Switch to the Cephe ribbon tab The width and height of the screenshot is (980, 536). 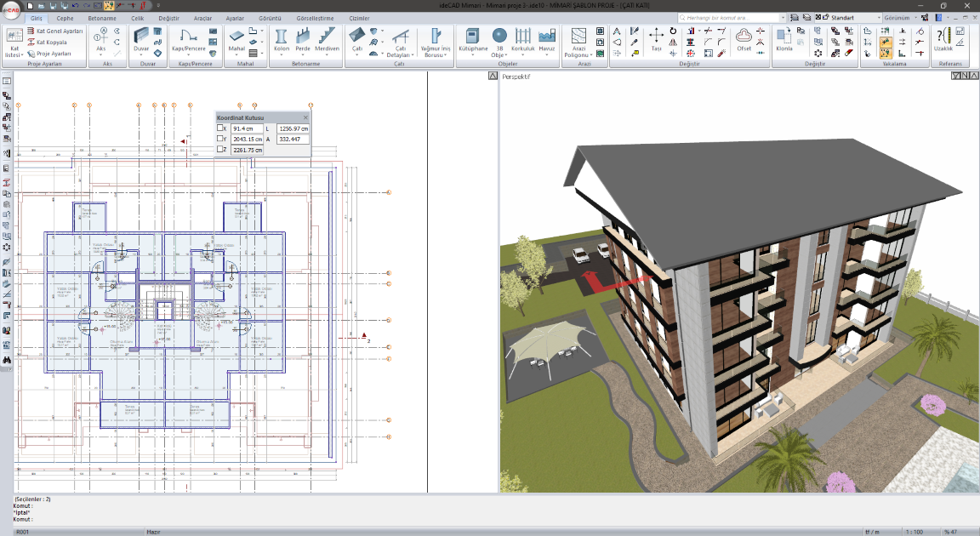pos(66,17)
